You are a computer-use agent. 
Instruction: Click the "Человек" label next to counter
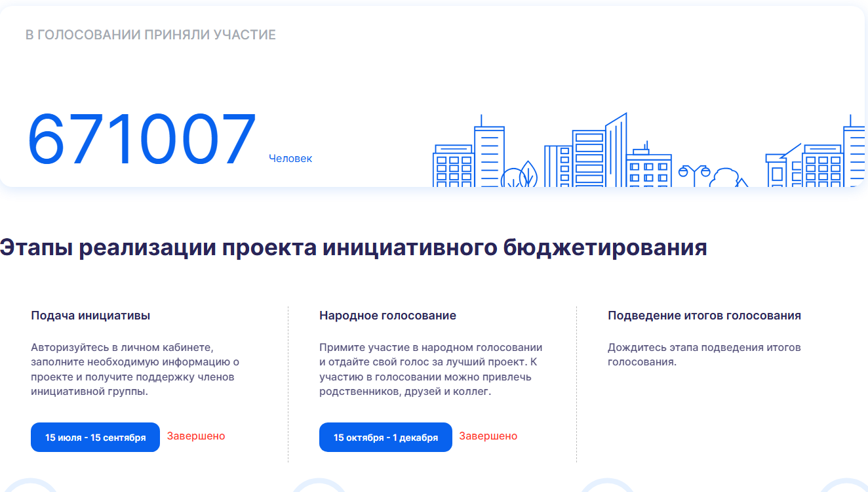[x=290, y=159]
